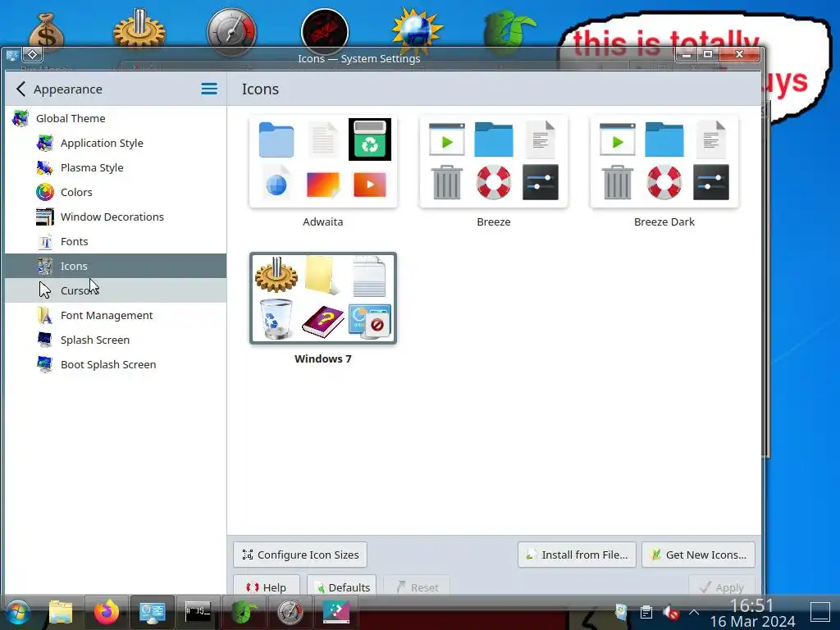Viewport: 840px width, 630px height.
Task: Open Colors settings
Action: pyautogui.click(x=116, y=192)
